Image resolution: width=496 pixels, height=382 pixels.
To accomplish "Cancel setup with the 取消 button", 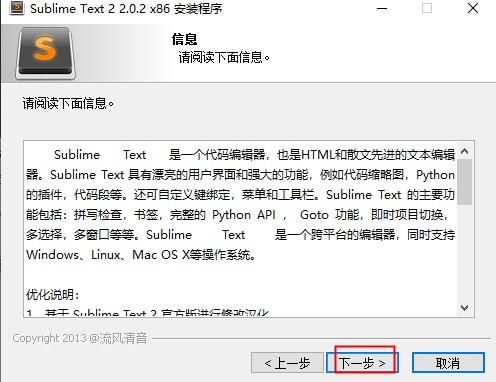I will (448, 363).
